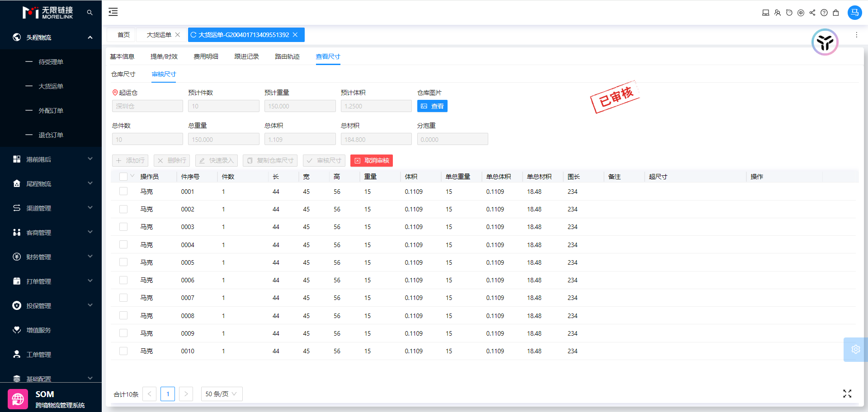This screenshot has height=412, width=868.
Task: Click the laptop icon in top bar
Action: 765,13
